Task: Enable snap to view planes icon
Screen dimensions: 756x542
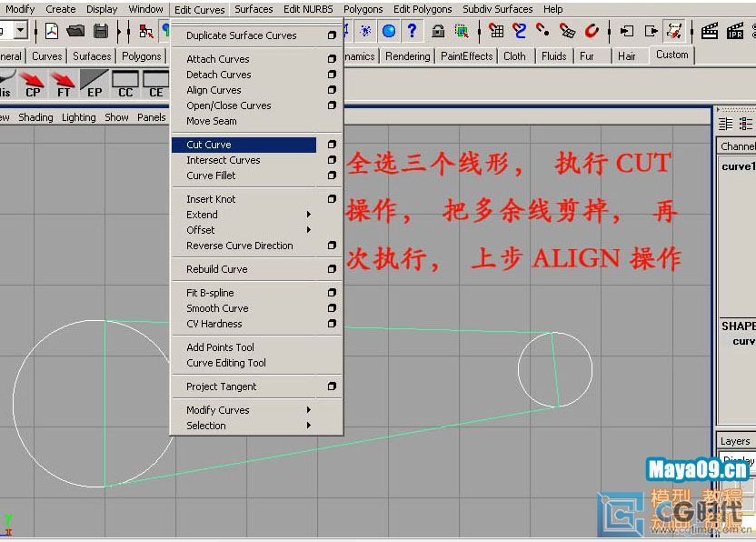Action: point(567,31)
